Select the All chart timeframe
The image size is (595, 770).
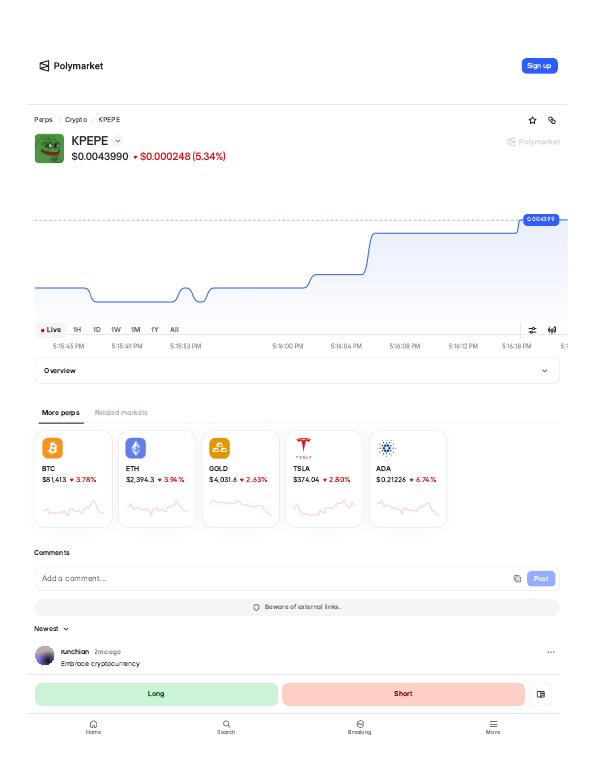(174, 330)
